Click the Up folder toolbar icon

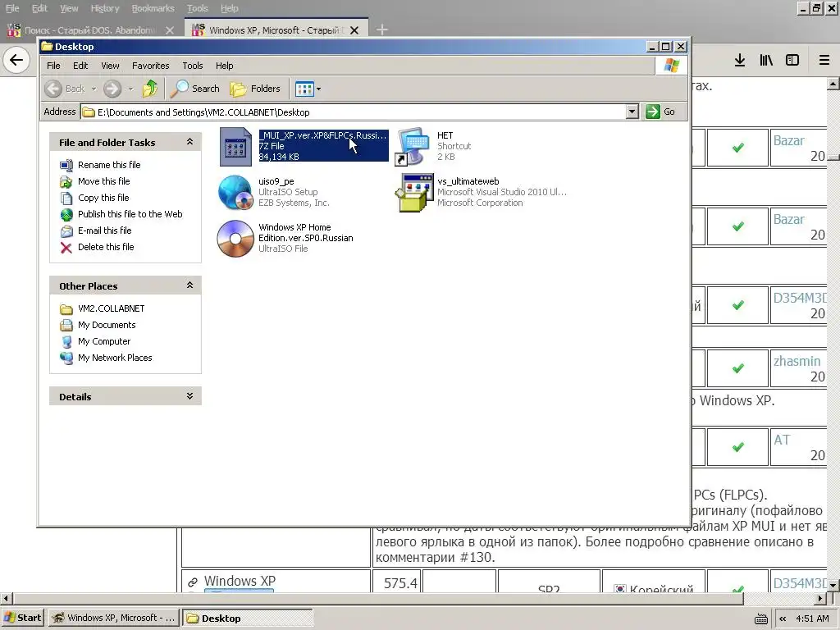[150, 89]
